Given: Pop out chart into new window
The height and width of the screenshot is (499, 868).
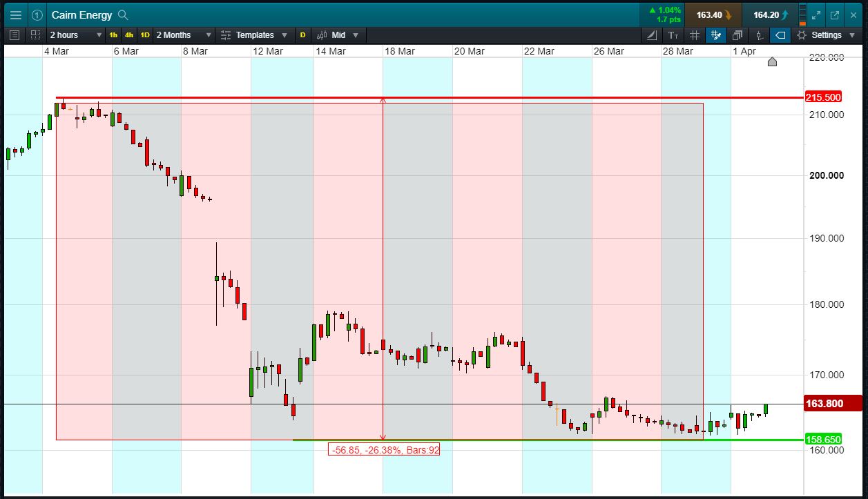Looking at the screenshot, I should pos(834,14).
